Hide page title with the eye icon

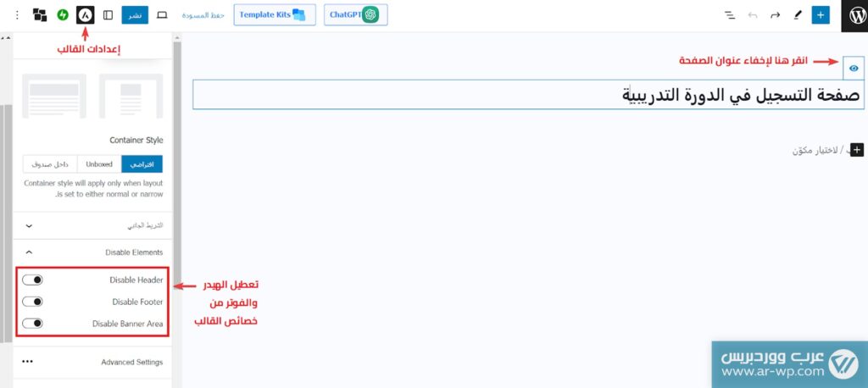pos(853,68)
